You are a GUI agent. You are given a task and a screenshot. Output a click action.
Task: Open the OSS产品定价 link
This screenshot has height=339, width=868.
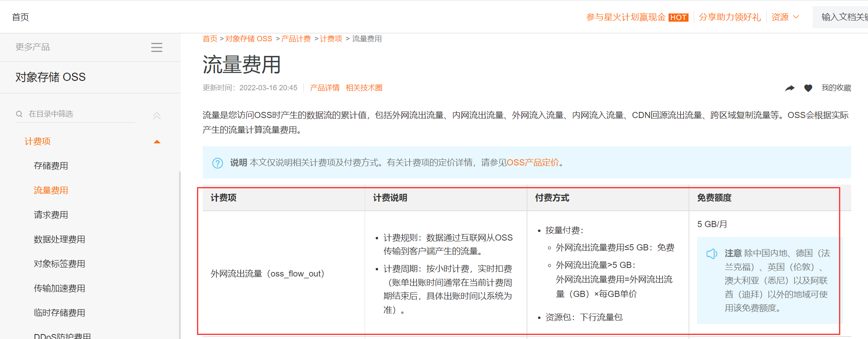(x=533, y=163)
